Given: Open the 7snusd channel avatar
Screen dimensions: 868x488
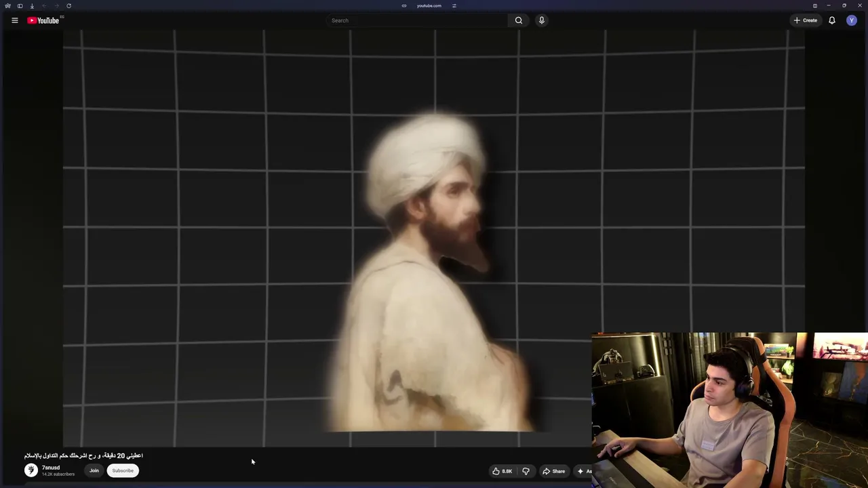Looking at the screenshot, I should (x=31, y=470).
